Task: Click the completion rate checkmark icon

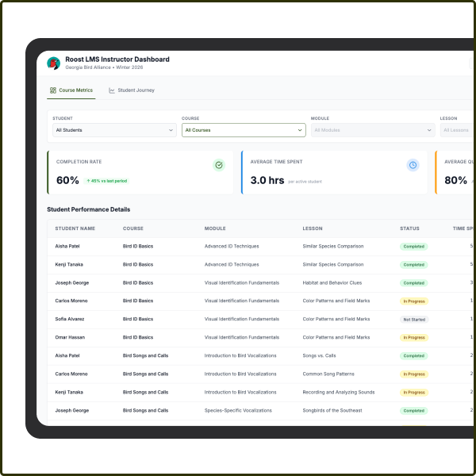Action: pos(219,165)
